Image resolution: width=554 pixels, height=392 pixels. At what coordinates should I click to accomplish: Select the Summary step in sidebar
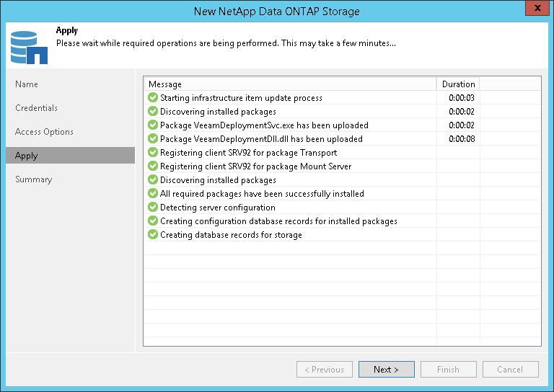tap(33, 179)
